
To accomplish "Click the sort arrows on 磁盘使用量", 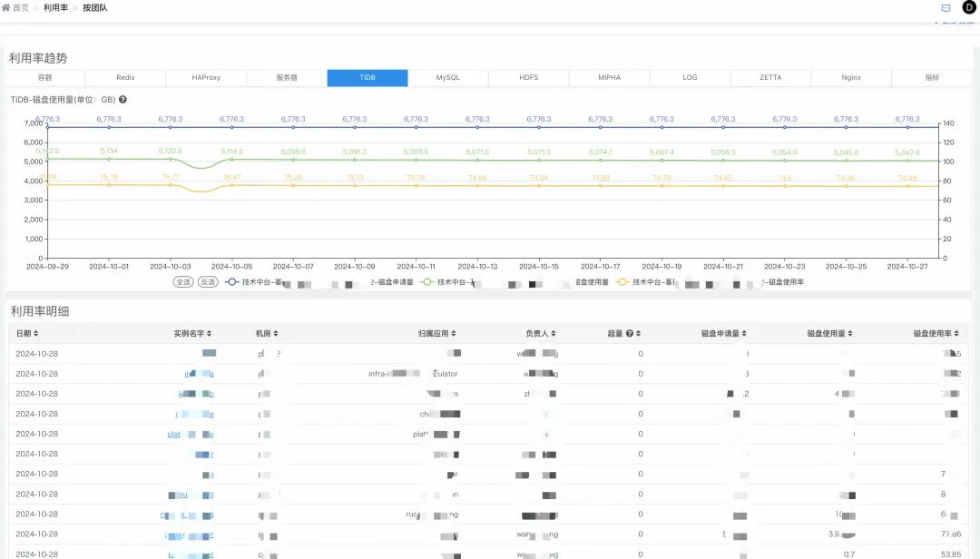I will (850, 333).
